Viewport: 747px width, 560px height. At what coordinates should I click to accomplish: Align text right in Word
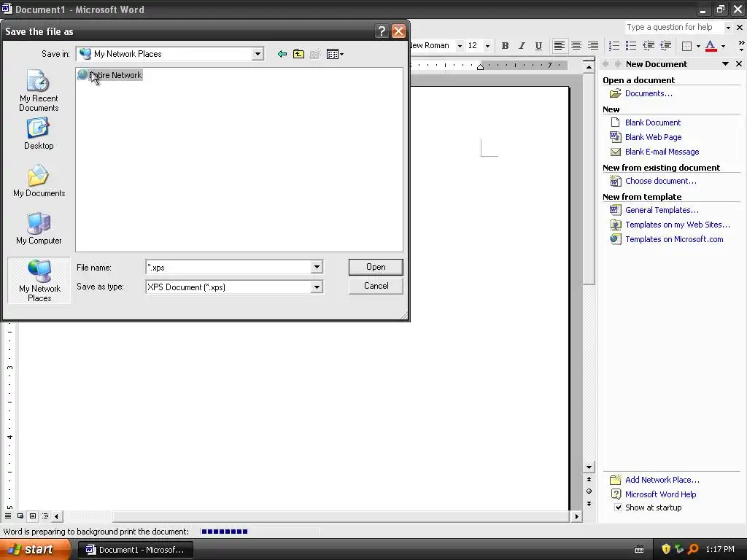592,46
